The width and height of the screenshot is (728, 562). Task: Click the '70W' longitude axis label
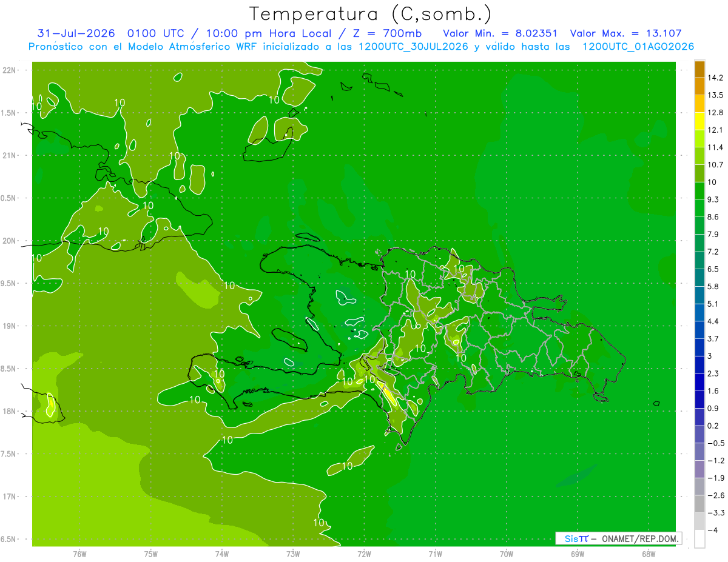506,553
